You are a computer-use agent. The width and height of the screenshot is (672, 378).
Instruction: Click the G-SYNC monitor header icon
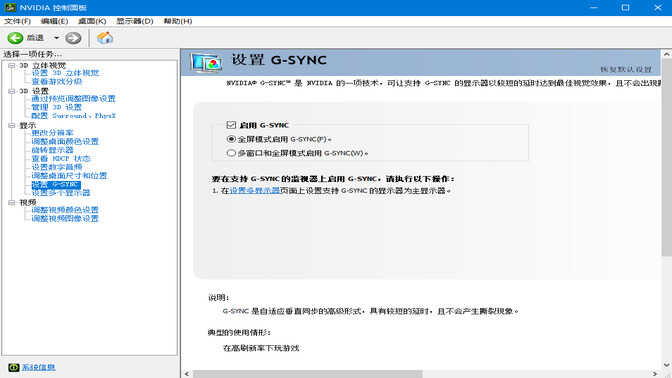[x=207, y=63]
